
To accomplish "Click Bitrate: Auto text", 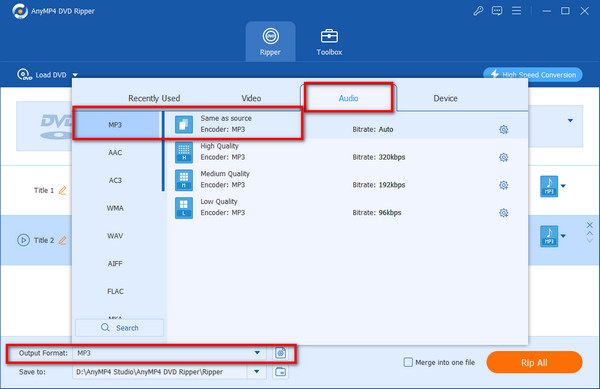I will coord(373,129).
